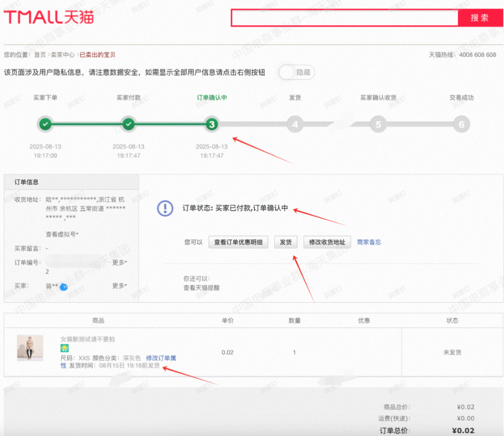Click the 买家付款 step checkmark circle

128,124
